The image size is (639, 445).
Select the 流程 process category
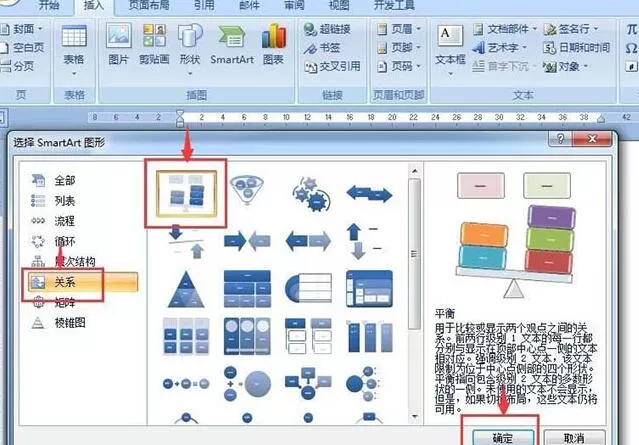pos(53,221)
